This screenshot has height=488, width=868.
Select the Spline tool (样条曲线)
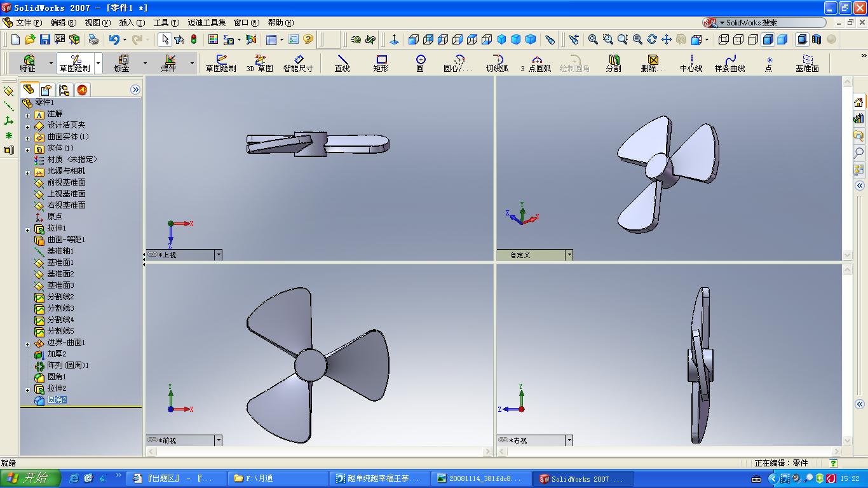coord(729,64)
